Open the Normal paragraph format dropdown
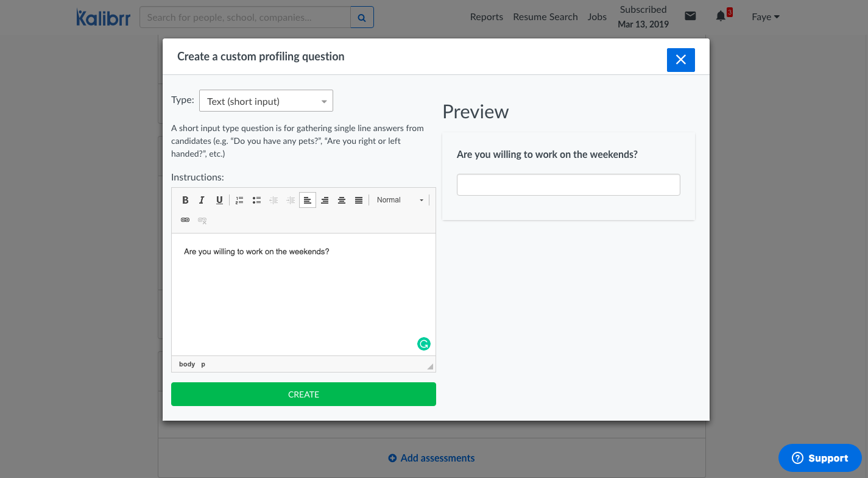The image size is (868, 478). coord(400,200)
